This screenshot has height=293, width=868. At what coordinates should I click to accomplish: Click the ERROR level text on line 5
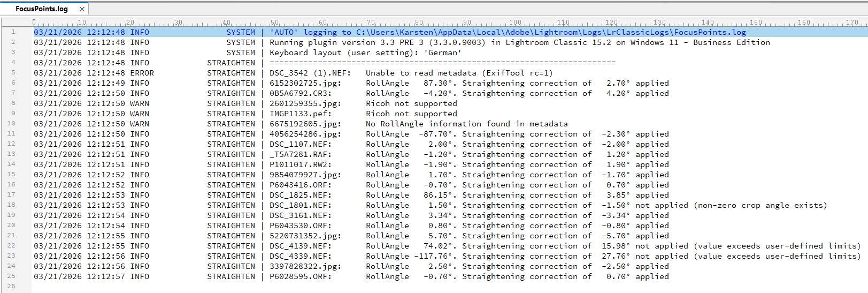(x=142, y=73)
